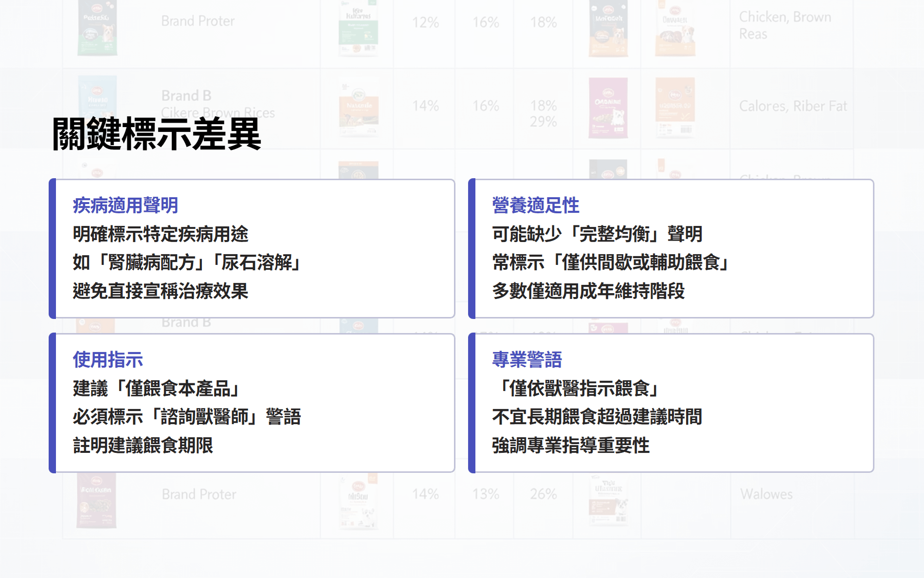Click the line 多數僅適用成年維持階段

pyautogui.click(x=588, y=291)
